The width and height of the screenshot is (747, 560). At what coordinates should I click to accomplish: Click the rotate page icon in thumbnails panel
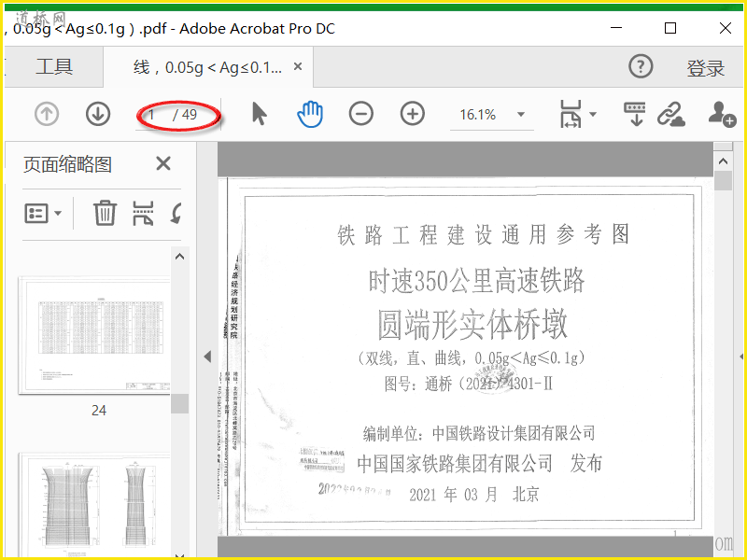pos(176,213)
